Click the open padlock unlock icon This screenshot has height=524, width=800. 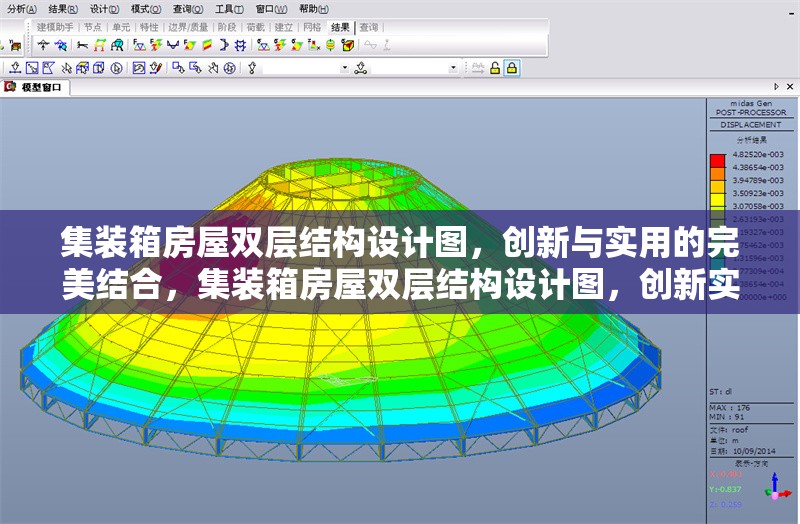click(495, 68)
